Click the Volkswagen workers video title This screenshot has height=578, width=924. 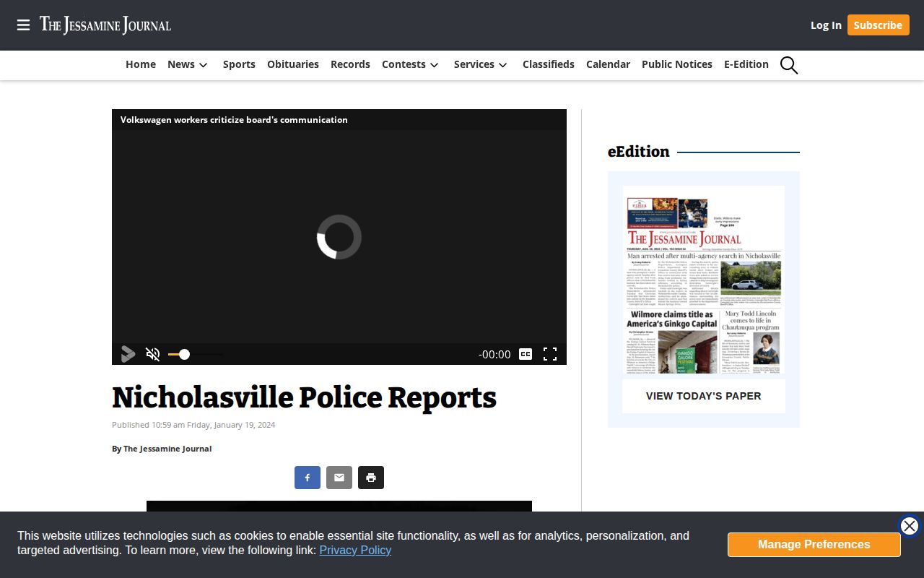[234, 120]
